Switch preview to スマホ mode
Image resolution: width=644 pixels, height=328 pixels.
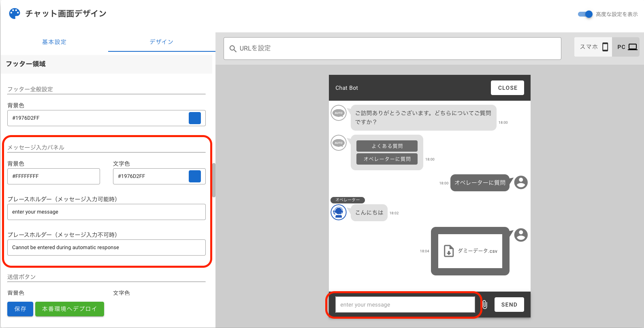(593, 47)
